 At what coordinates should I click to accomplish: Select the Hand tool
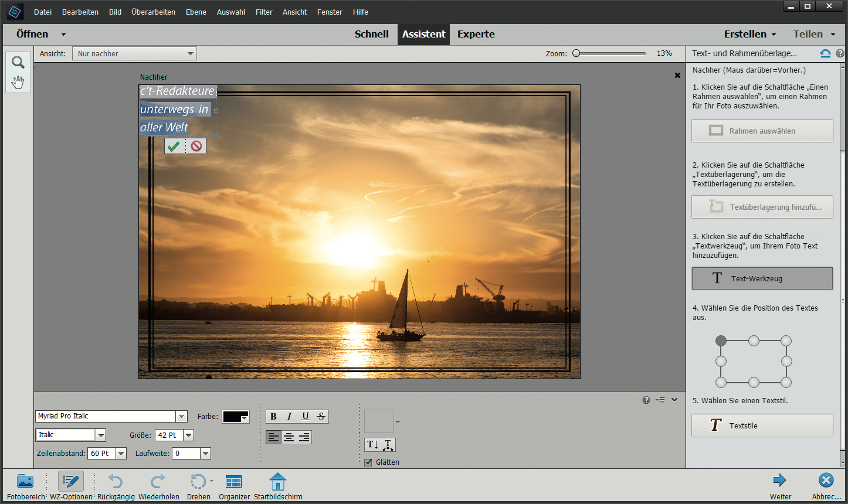18,83
